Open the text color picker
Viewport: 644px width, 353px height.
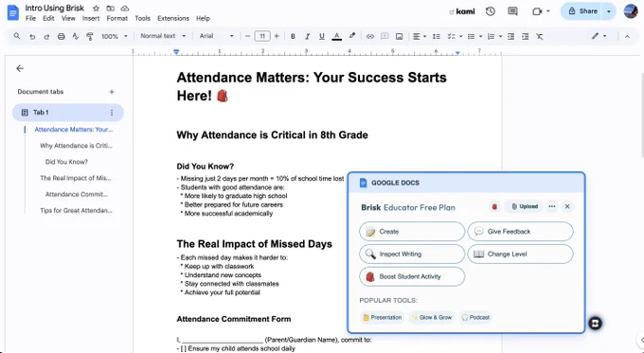tap(337, 37)
